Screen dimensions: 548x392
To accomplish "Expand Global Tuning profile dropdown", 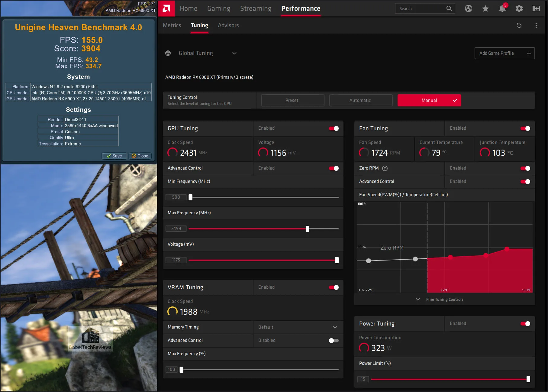I will (234, 53).
